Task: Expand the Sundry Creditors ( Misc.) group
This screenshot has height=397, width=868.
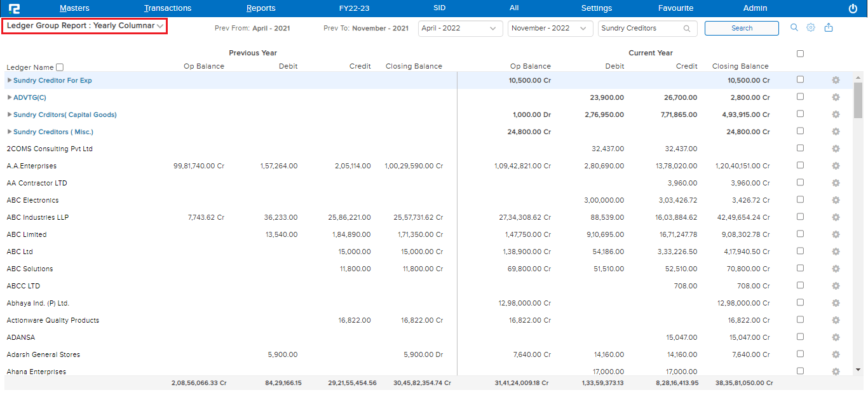Action: click(9, 132)
